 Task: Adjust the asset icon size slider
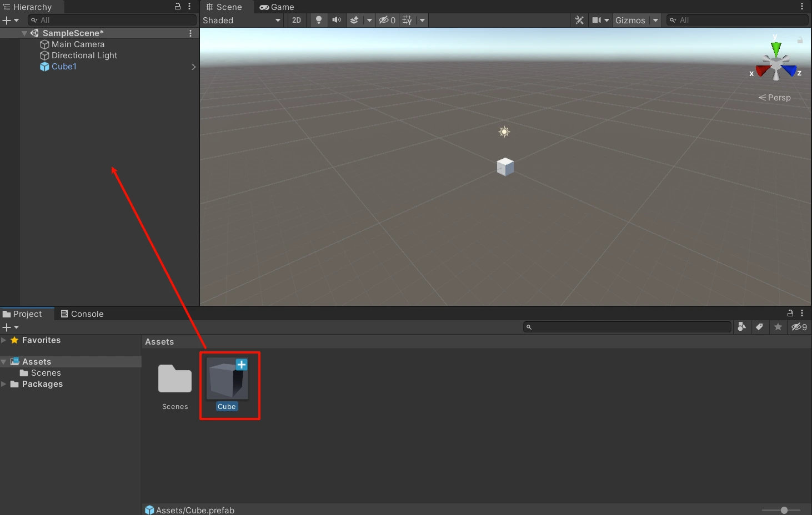784,510
